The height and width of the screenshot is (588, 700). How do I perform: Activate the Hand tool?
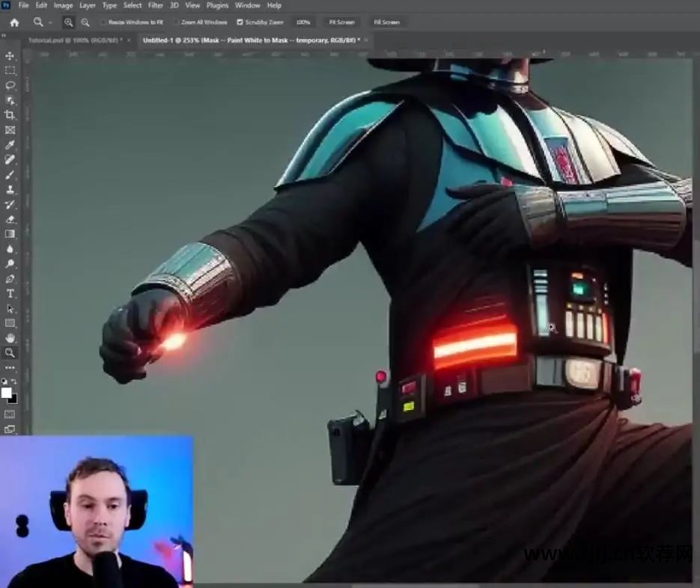[x=10, y=338]
